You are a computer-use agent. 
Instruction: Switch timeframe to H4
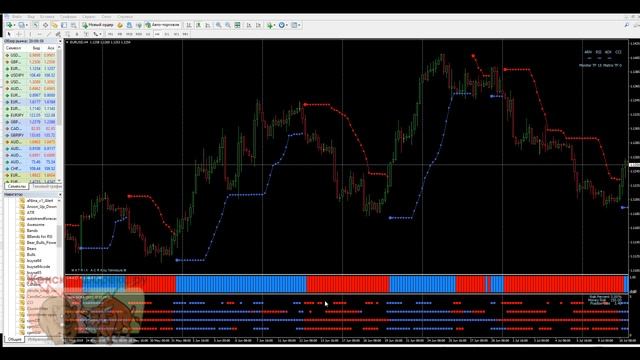click(x=157, y=34)
